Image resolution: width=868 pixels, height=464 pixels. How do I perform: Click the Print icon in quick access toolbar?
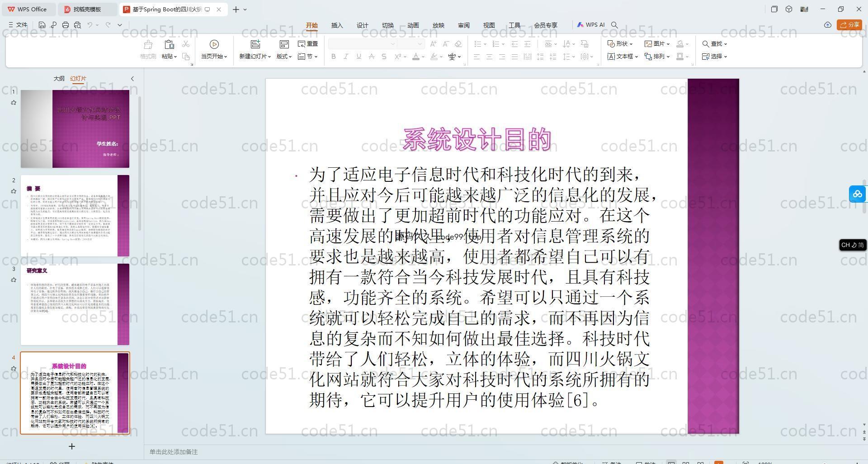coord(66,25)
